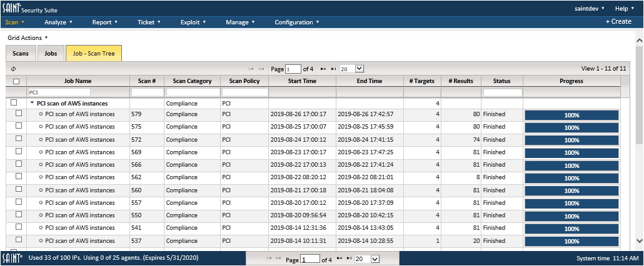Go to first page in top pager

tap(251, 69)
